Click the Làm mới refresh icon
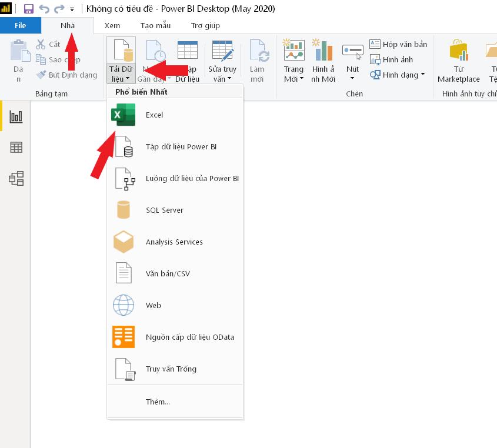This screenshot has height=448, width=497. tap(259, 51)
